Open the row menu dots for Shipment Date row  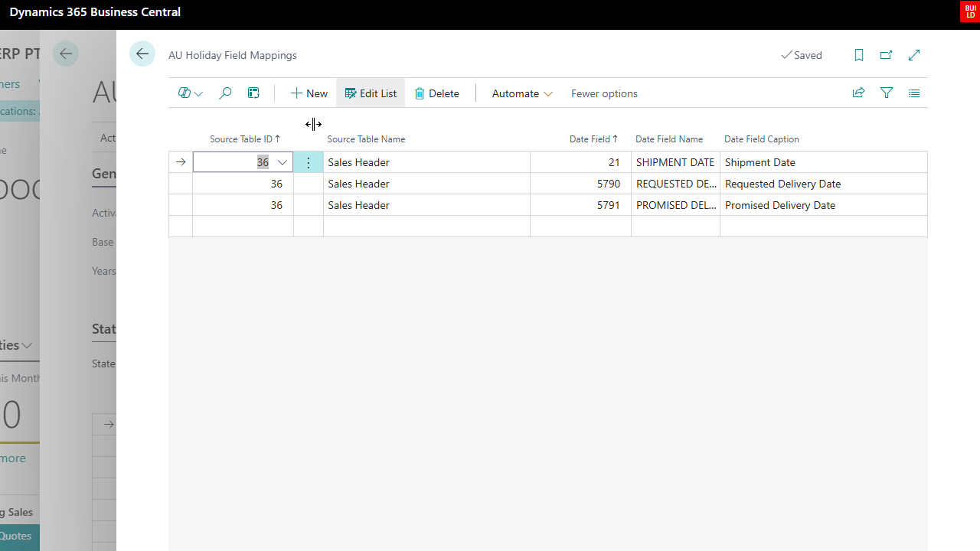coord(309,162)
